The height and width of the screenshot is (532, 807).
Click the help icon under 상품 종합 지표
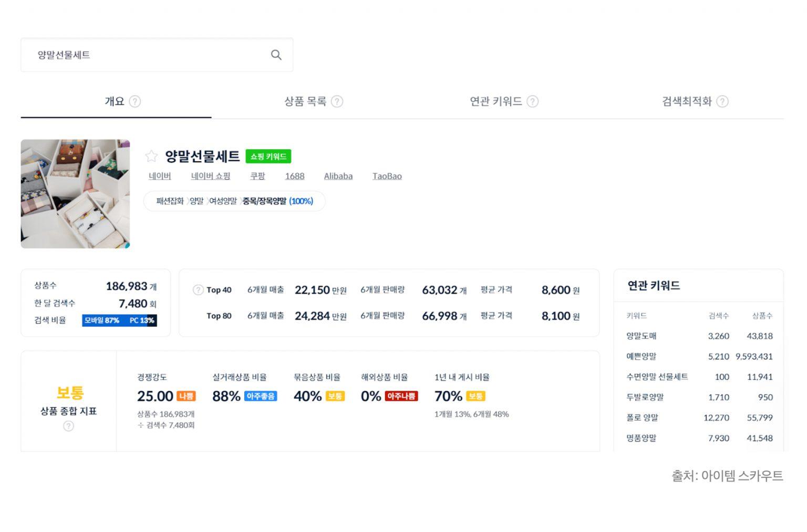[x=69, y=426]
